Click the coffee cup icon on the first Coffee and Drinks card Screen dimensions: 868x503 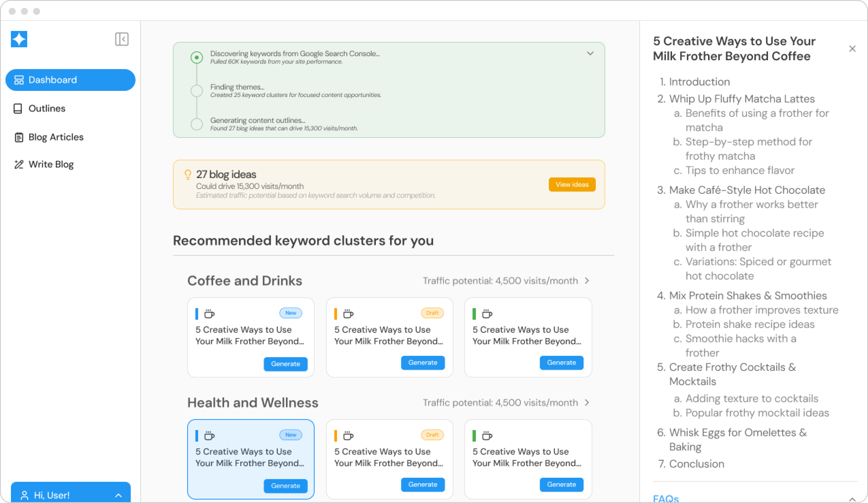coord(209,314)
